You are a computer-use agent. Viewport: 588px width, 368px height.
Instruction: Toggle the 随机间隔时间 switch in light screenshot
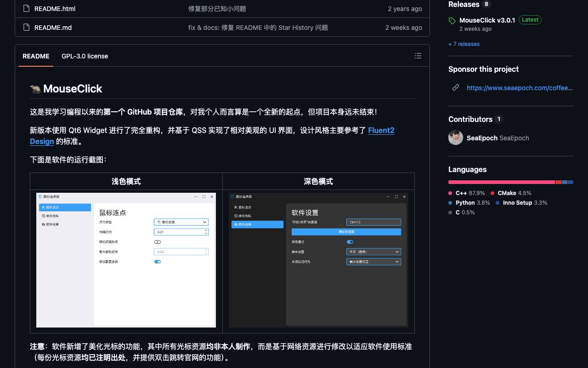pos(158,242)
